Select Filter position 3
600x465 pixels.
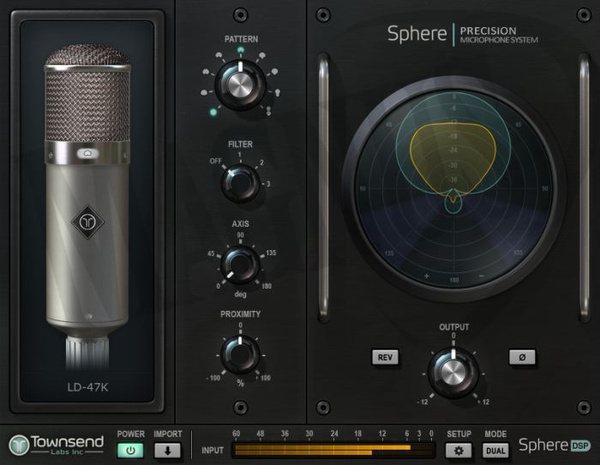(x=265, y=185)
